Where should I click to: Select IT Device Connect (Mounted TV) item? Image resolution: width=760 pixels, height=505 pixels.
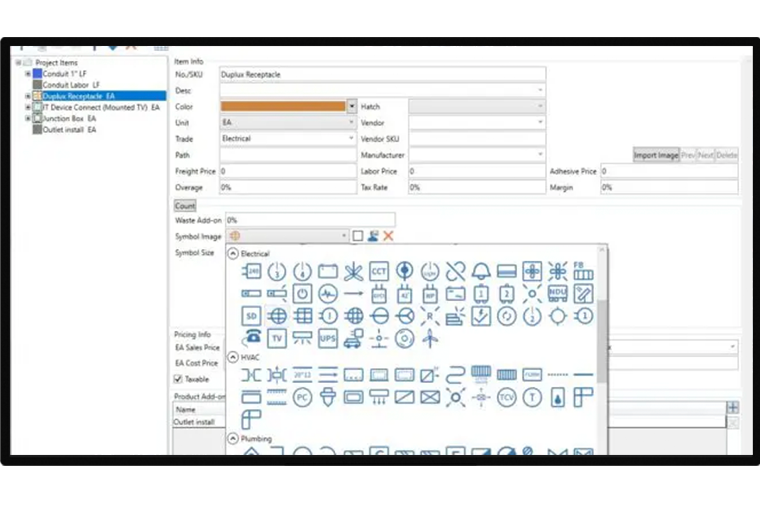click(x=100, y=107)
